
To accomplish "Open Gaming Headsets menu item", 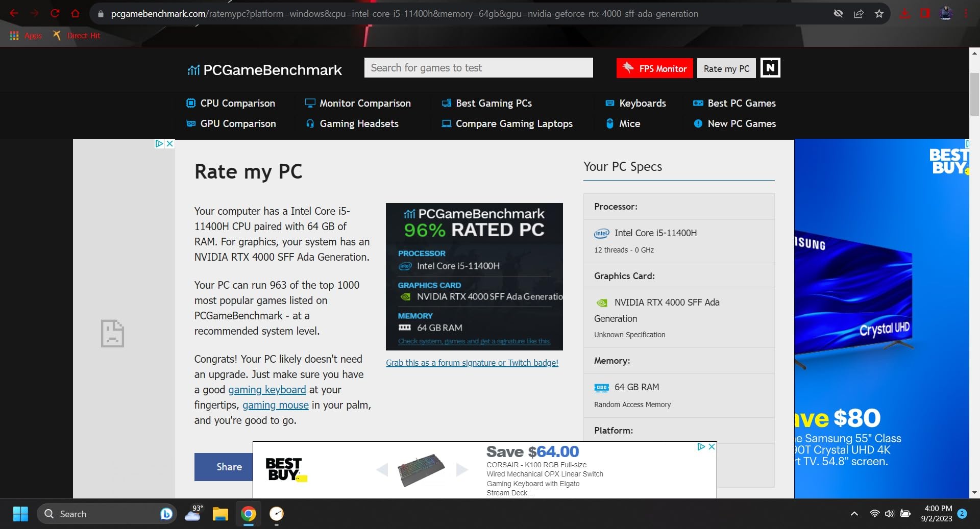I will point(352,123).
